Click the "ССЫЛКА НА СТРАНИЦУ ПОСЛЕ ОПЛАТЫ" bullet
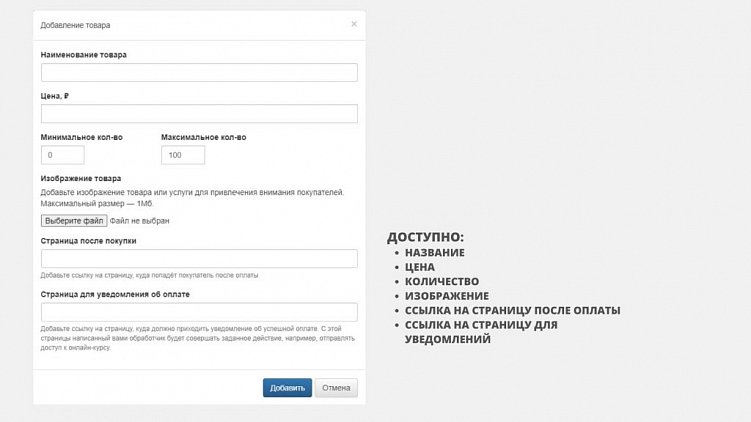 [x=512, y=310]
